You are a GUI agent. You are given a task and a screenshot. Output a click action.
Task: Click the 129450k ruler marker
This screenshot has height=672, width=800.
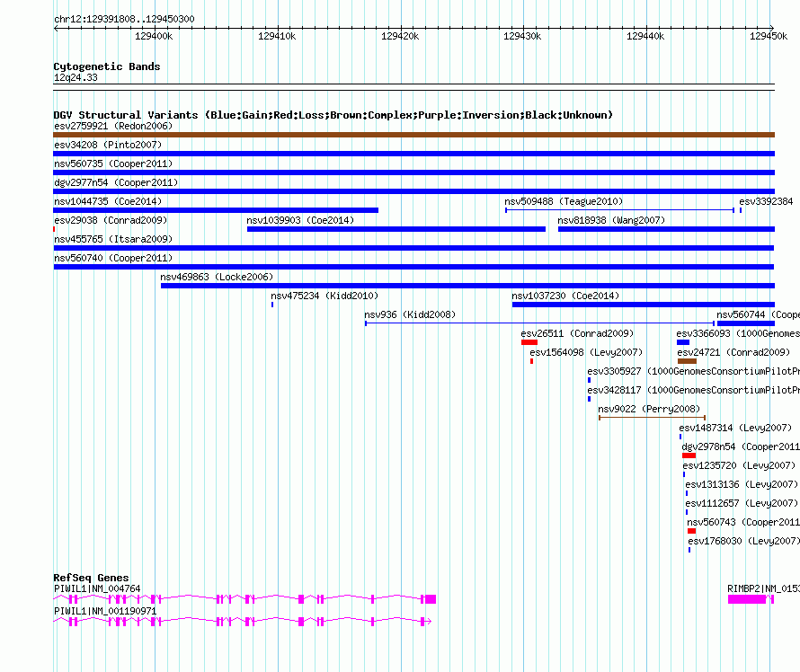coord(769,36)
